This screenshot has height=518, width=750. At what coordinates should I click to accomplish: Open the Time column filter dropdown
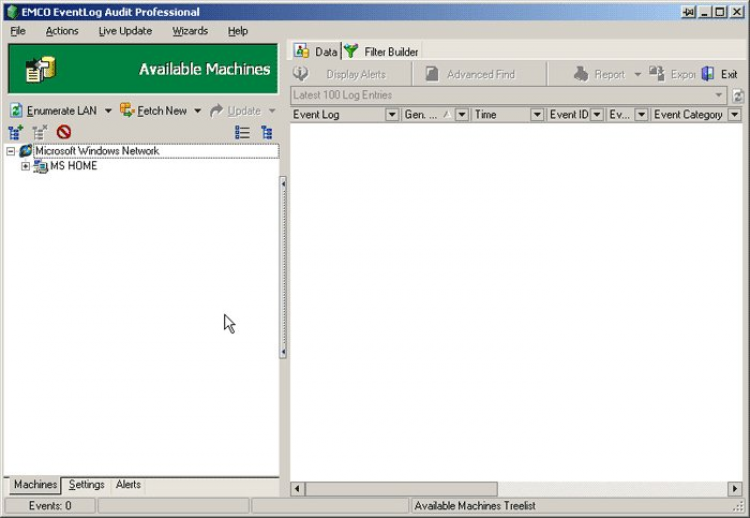coord(537,115)
